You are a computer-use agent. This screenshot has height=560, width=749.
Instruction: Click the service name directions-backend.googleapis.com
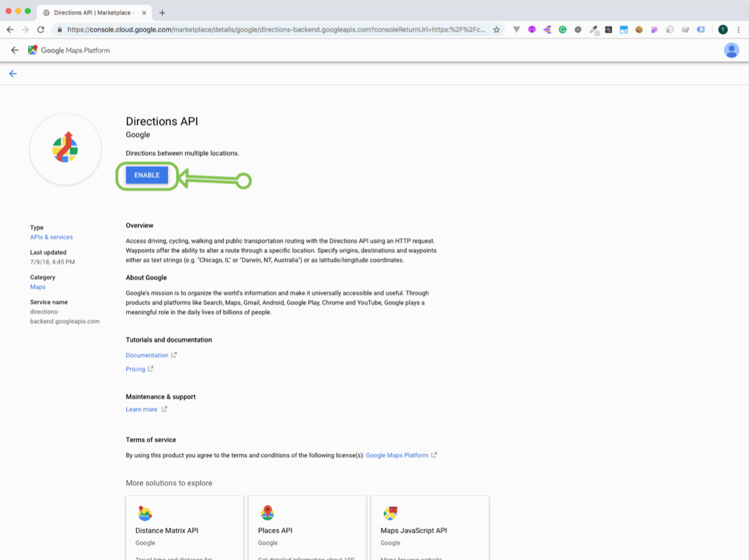65,317
